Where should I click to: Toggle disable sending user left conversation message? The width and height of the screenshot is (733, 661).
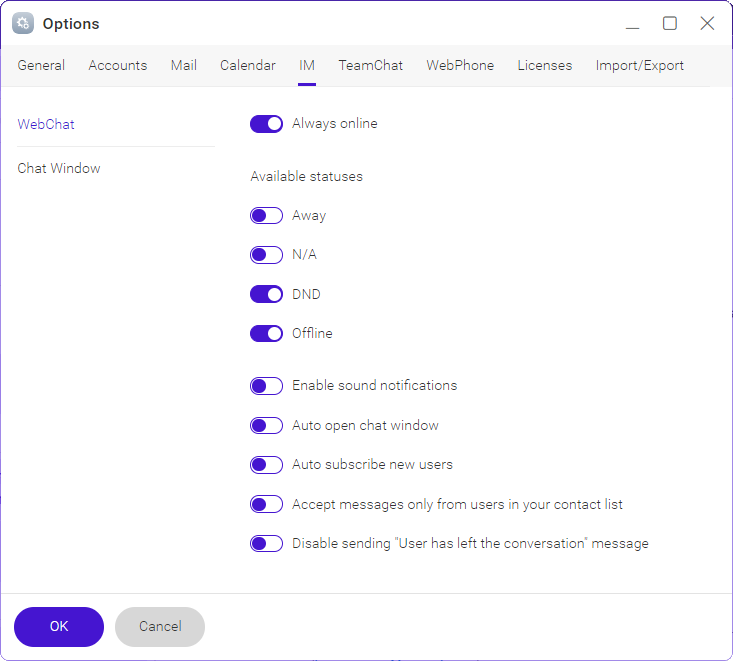tap(266, 544)
